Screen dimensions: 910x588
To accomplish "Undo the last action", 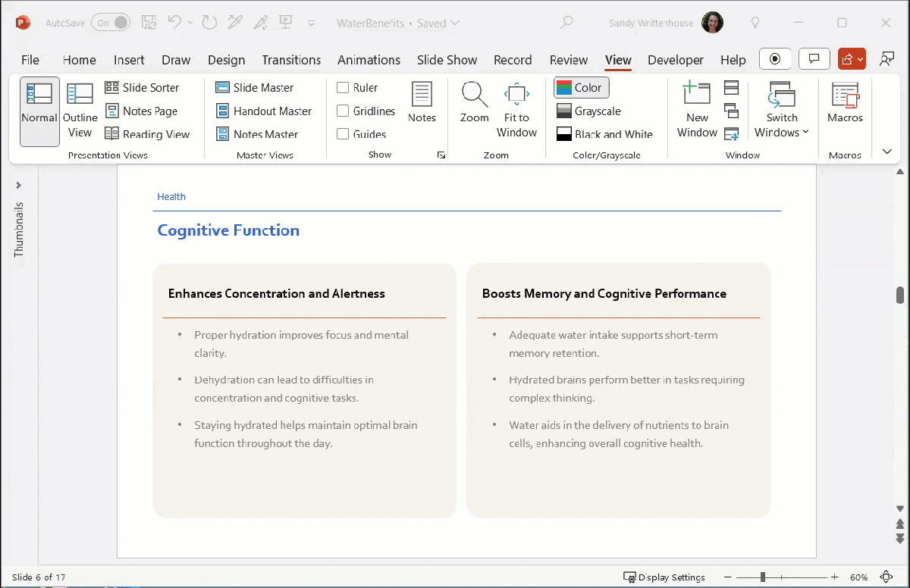I will pyautogui.click(x=174, y=23).
